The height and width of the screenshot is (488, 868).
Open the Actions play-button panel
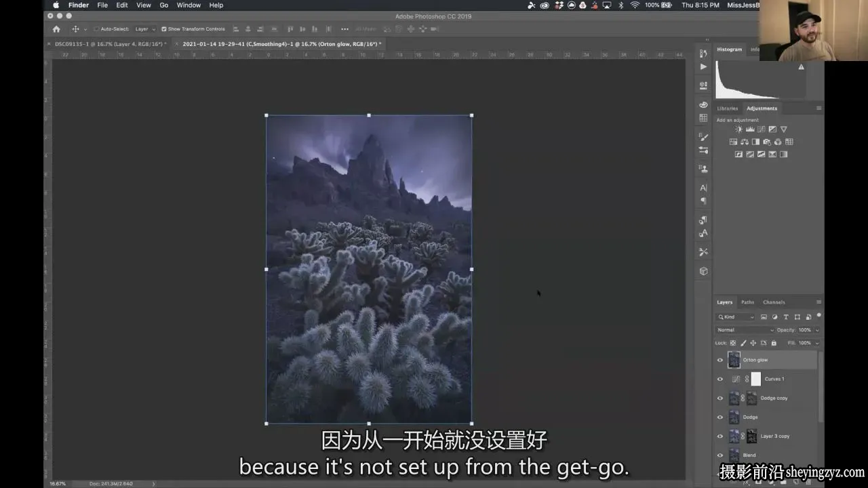(703, 66)
